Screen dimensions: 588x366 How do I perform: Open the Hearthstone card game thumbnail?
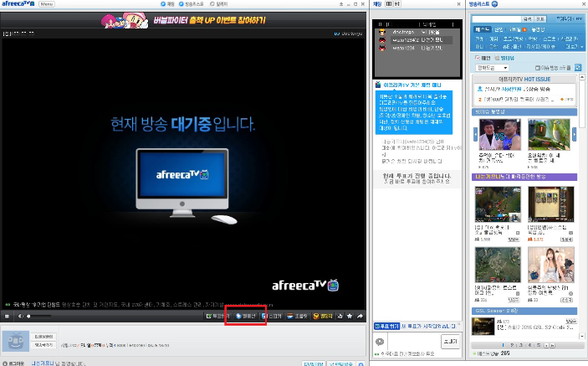click(x=551, y=204)
